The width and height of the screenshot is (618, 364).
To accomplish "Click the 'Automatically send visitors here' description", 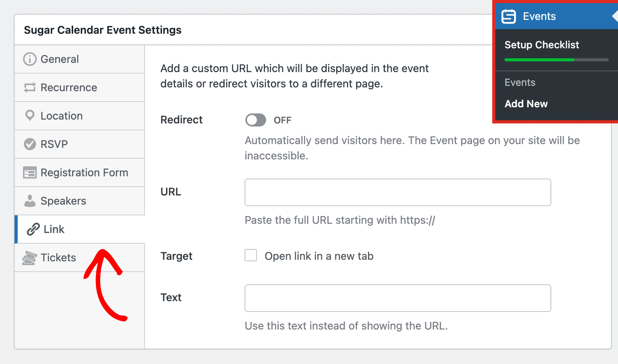I will pyautogui.click(x=413, y=148).
